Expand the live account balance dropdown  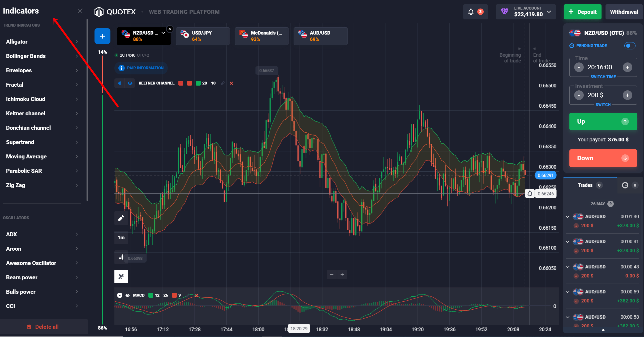point(549,12)
